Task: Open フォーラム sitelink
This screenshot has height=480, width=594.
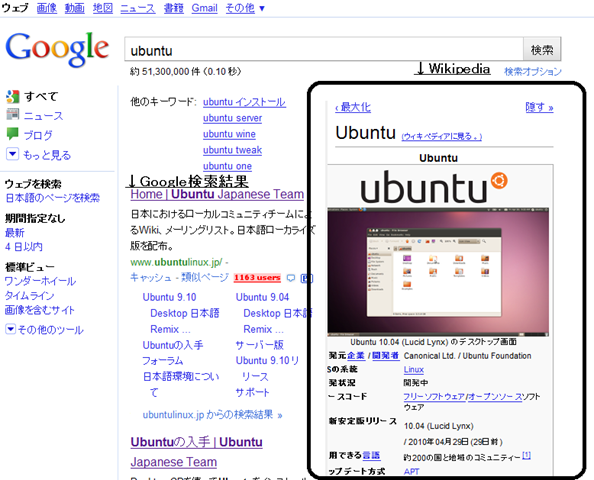Action: point(163,361)
